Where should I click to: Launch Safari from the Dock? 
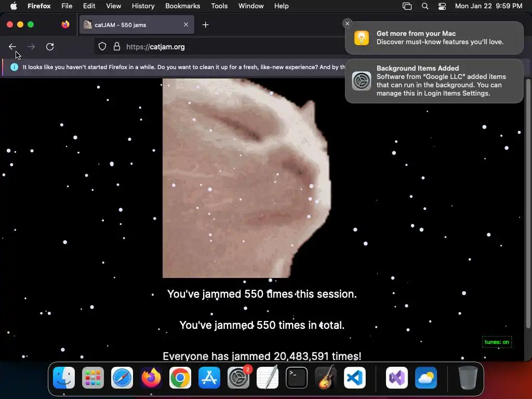[x=122, y=378]
